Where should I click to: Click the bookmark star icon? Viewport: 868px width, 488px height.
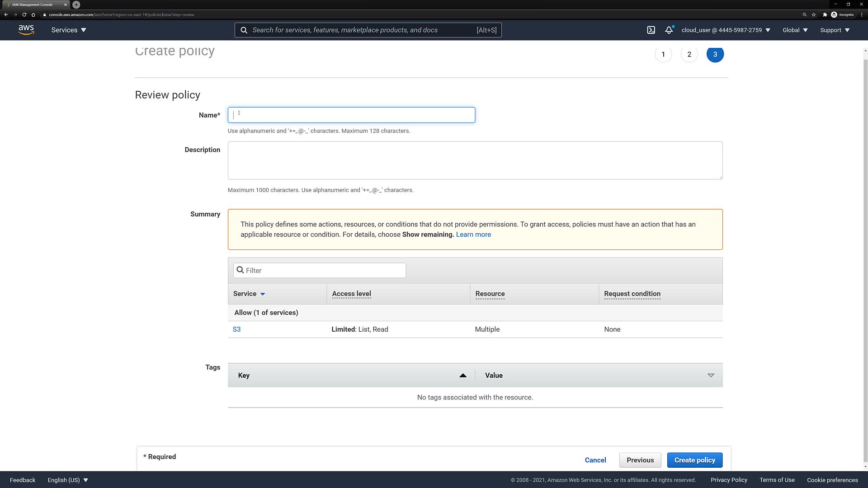(x=814, y=14)
